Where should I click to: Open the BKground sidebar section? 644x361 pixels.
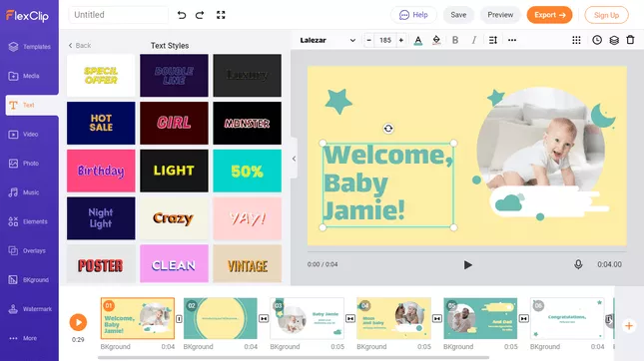(x=30, y=280)
